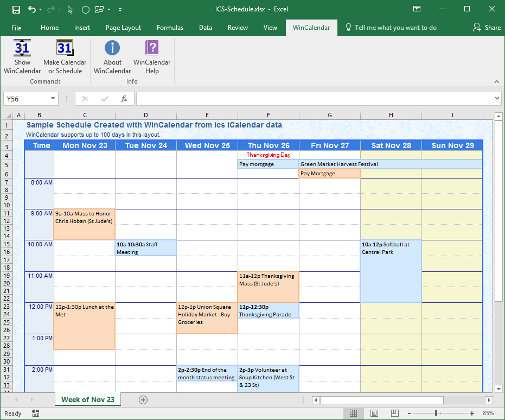
Task: Click the zoom slider in the status bar
Action: point(436,413)
